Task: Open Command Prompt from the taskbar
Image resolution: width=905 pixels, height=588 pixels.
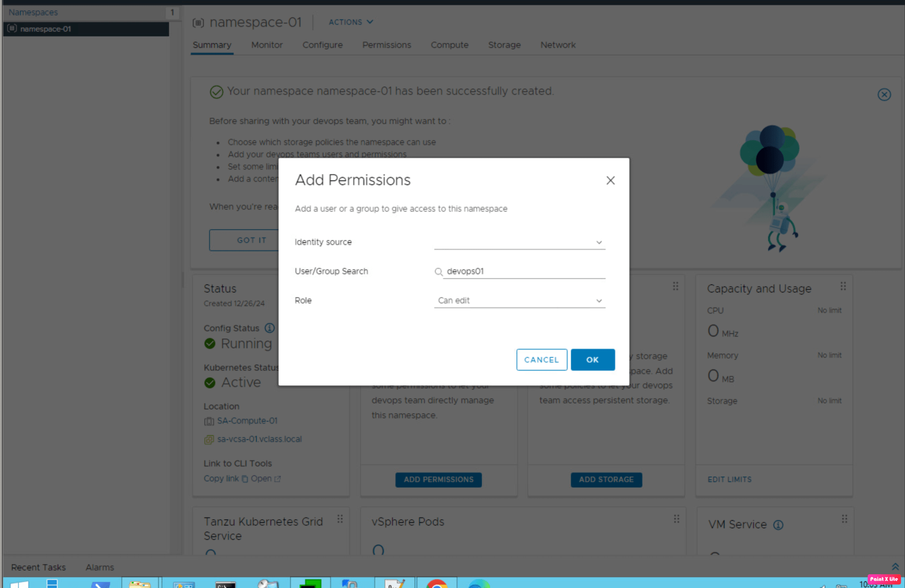Action: tap(225, 583)
